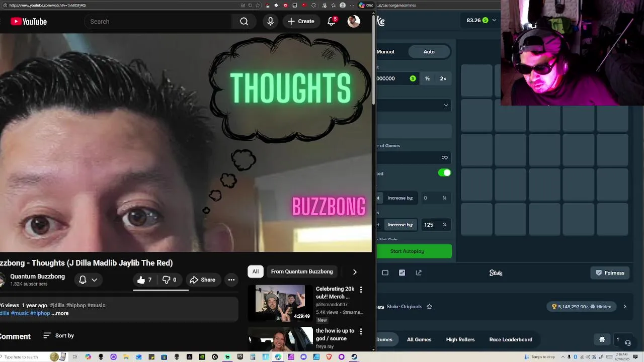
Task: Double the bet with 2× button
Action: pyautogui.click(x=443, y=78)
